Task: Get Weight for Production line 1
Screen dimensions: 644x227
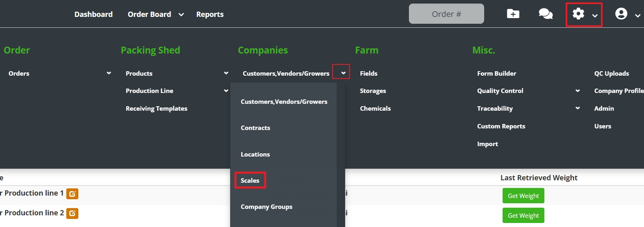Action: (x=523, y=196)
